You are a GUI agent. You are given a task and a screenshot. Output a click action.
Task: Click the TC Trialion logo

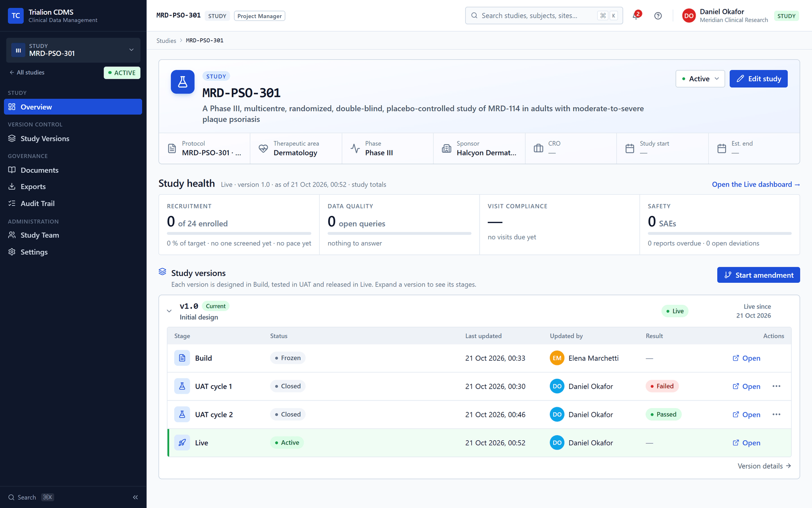point(16,16)
